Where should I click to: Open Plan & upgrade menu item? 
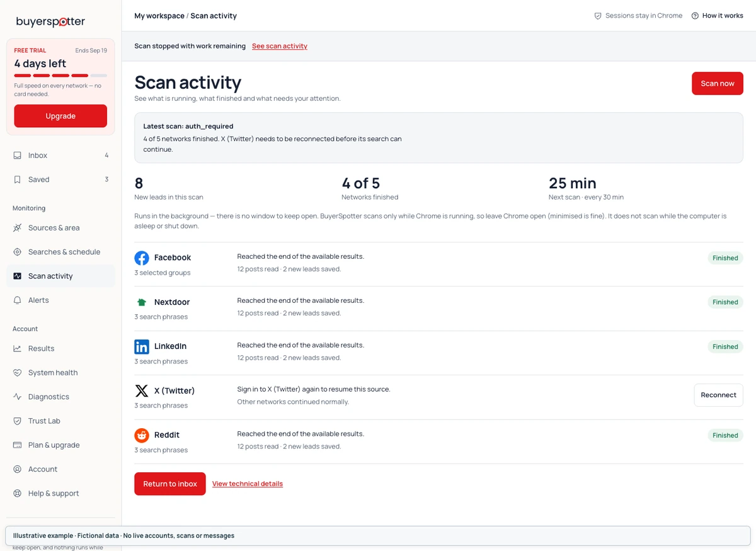pos(60,445)
